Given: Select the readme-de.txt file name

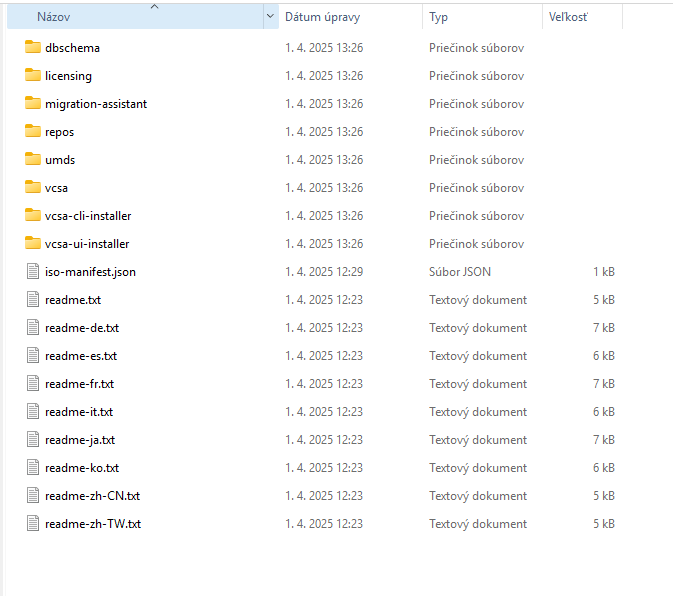Looking at the screenshot, I should click(x=82, y=328).
